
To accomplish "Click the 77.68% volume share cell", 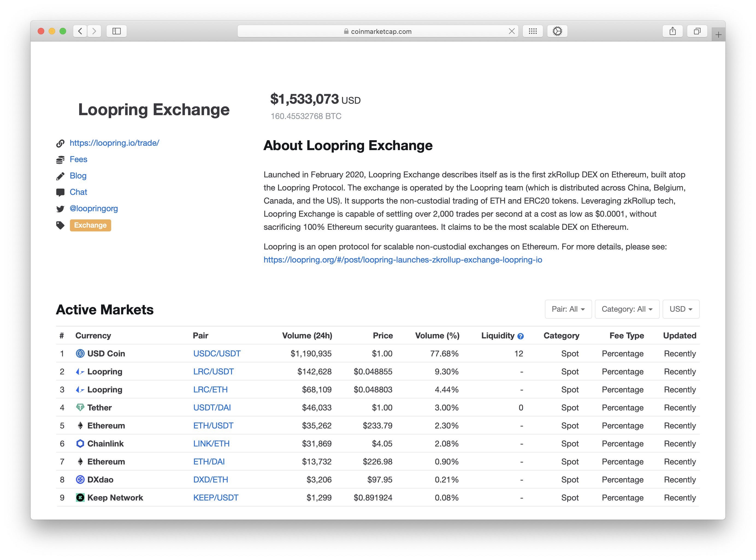I will 444,354.
